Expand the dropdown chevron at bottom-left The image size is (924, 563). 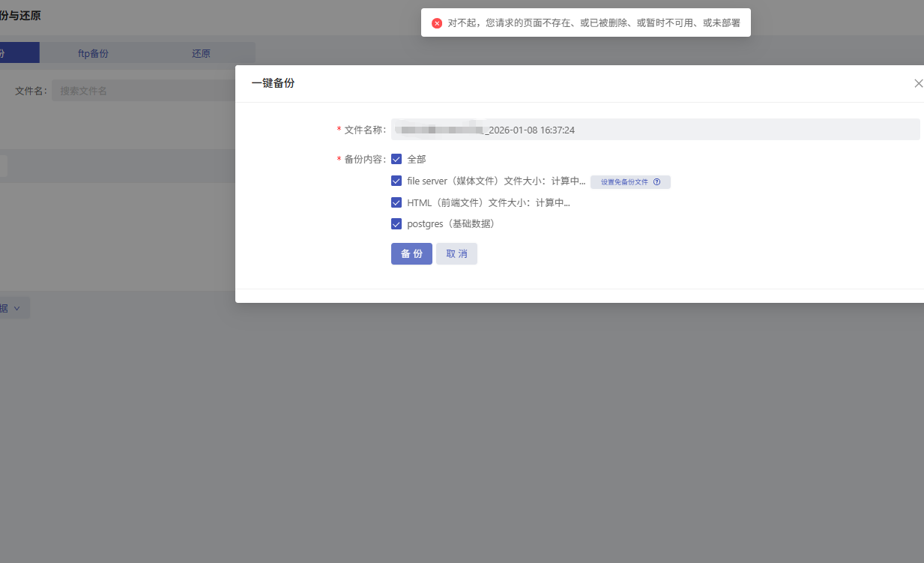(16, 308)
